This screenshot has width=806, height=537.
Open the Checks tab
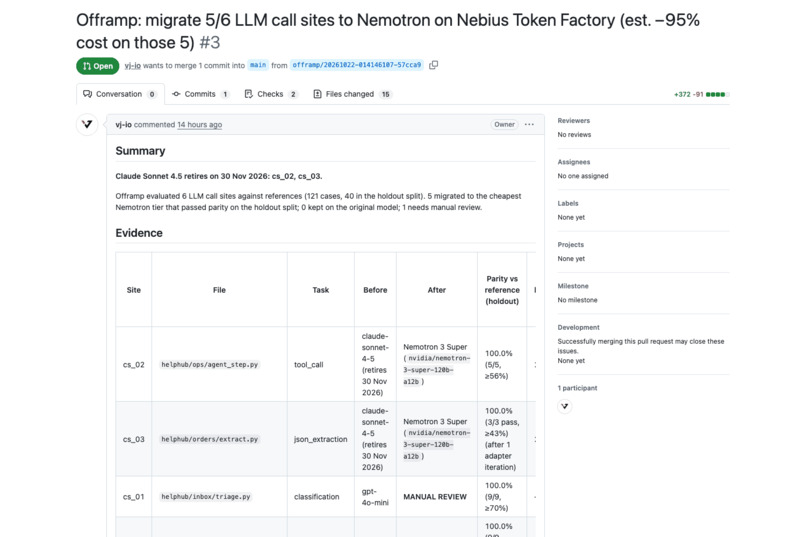pos(271,94)
